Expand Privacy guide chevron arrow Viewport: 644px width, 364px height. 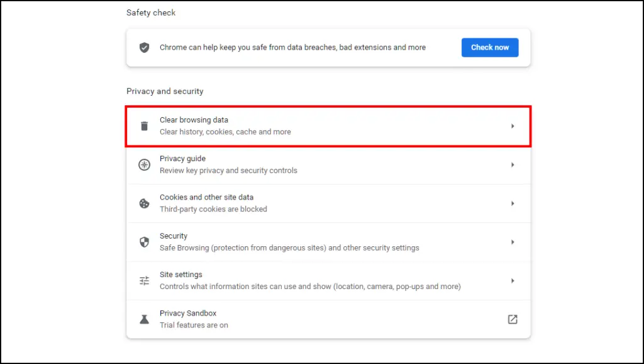coord(513,164)
